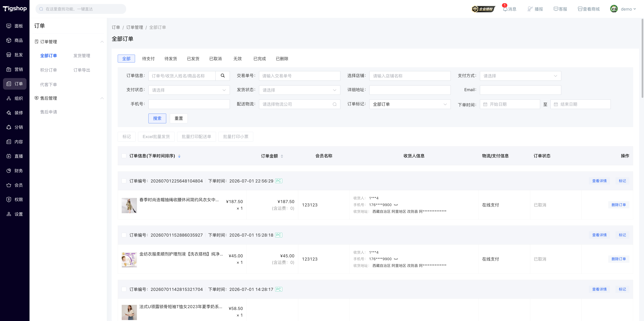Switch to the 已完成 tab

(259, 59)
